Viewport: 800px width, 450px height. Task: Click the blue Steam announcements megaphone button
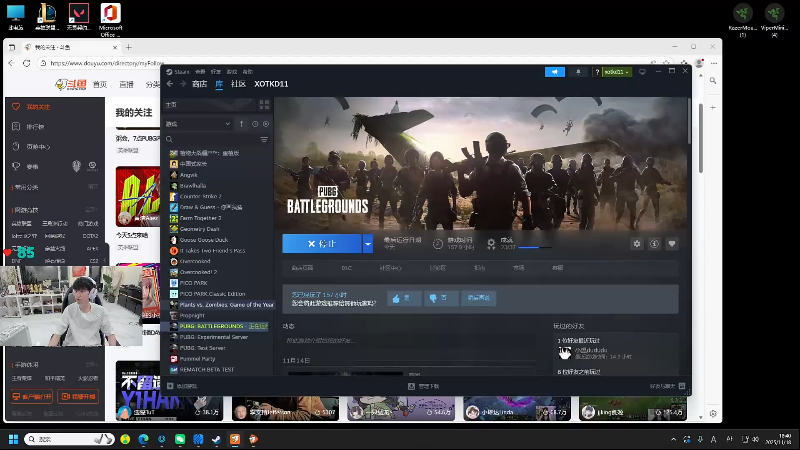pyautogui.click(x=555, y=72)
